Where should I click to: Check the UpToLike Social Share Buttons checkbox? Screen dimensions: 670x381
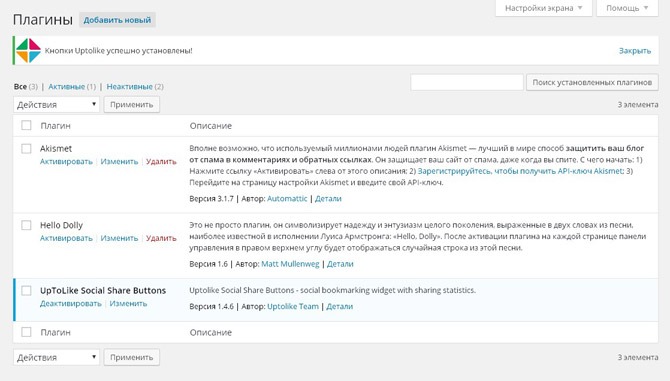[26, 290]
